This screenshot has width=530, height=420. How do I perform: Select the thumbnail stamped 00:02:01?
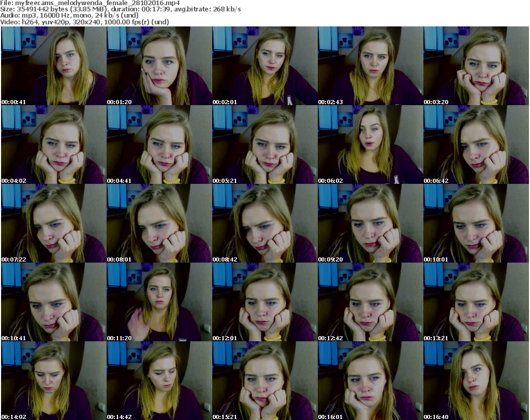point(265,66)
